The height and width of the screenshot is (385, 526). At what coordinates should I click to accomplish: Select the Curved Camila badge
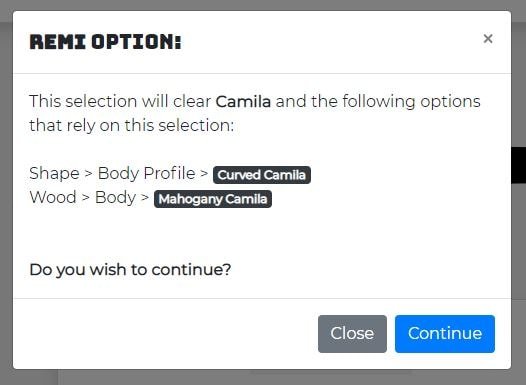tap(262, 175)
